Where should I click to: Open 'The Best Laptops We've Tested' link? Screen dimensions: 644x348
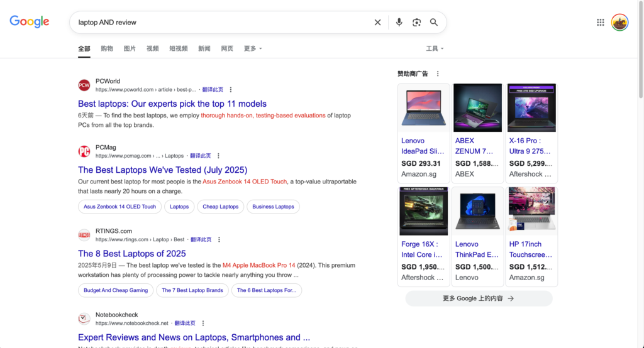163,170
